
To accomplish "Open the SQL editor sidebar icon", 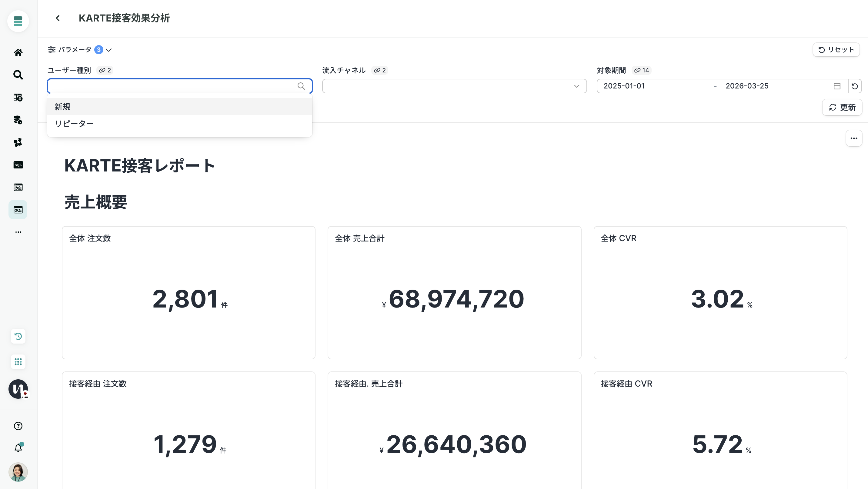I will pyautogui.click(x=18, y=165).
